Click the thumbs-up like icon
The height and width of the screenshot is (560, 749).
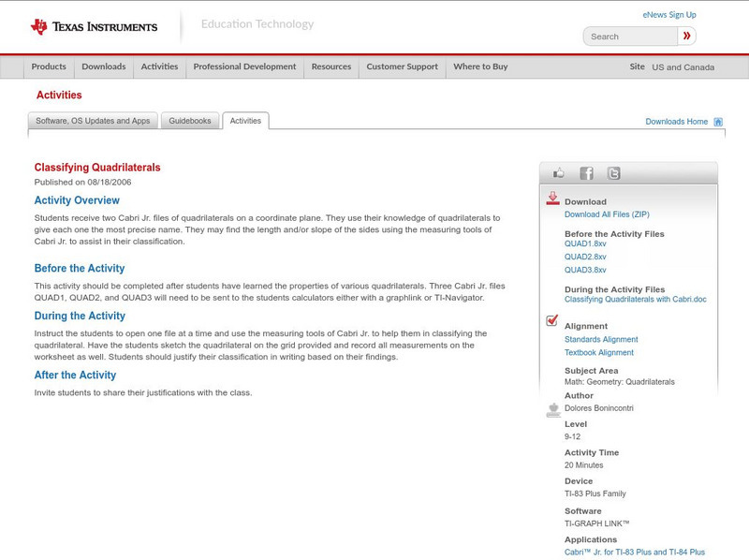click(x=558, y=173)
